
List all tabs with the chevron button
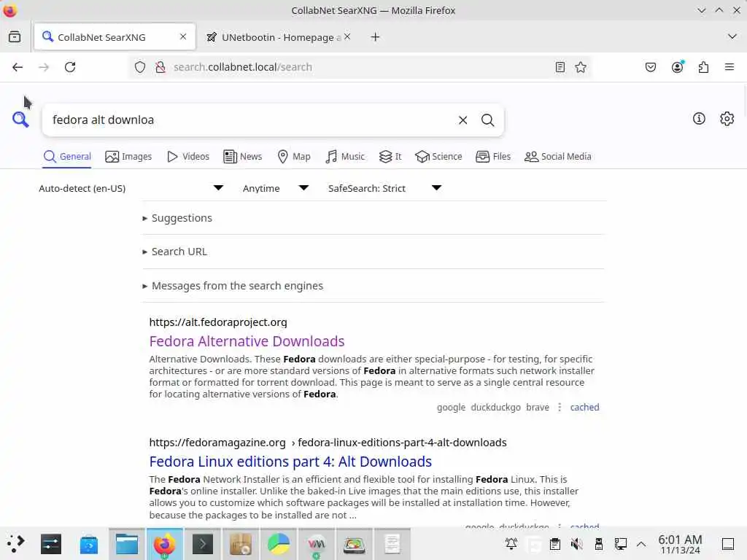tap(732, 36)
